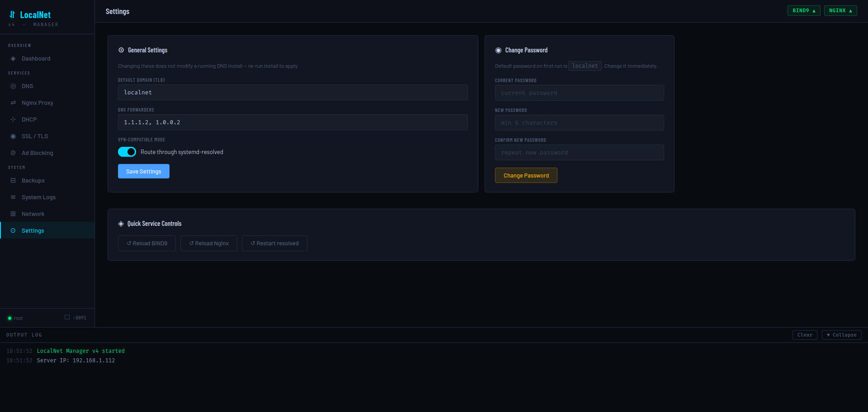Focus the Confirm New Password field

tap(580, 152)
